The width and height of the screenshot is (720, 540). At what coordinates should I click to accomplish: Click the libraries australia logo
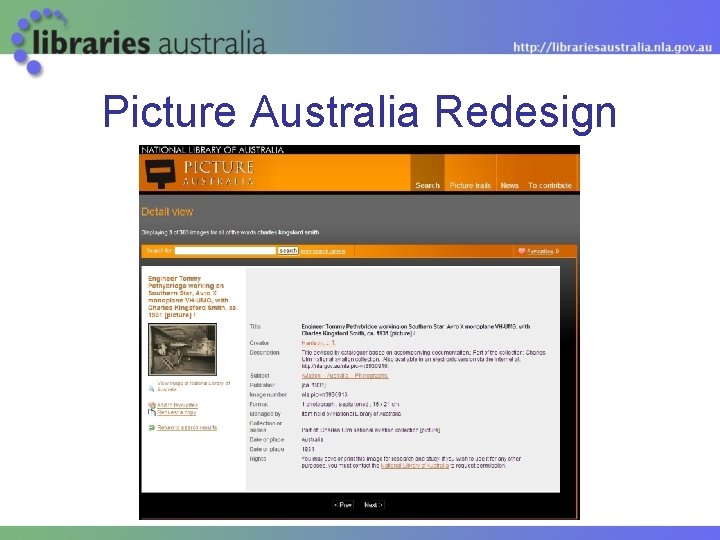point(138,42)
